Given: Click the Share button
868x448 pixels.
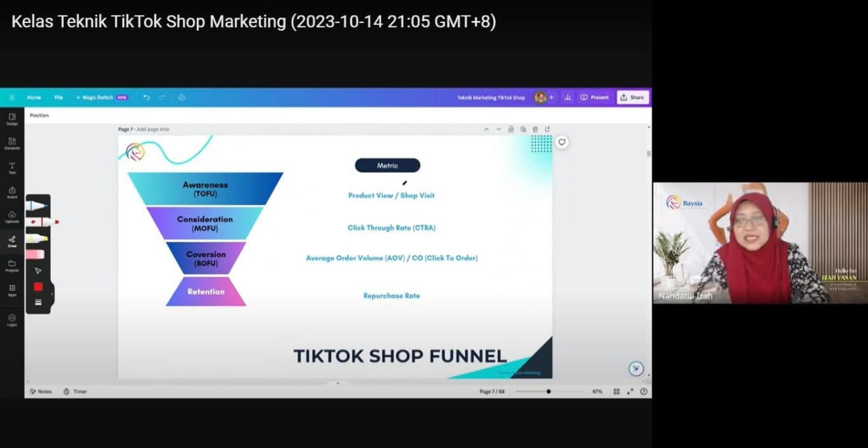Looking at the screenshot, I should point(633,98).
